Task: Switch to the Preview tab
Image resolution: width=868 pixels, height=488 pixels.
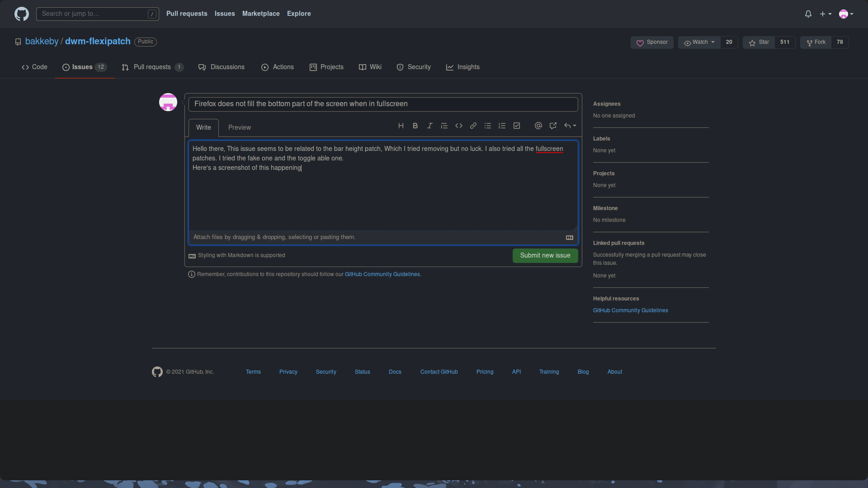Action: click(x=239, y=127)
